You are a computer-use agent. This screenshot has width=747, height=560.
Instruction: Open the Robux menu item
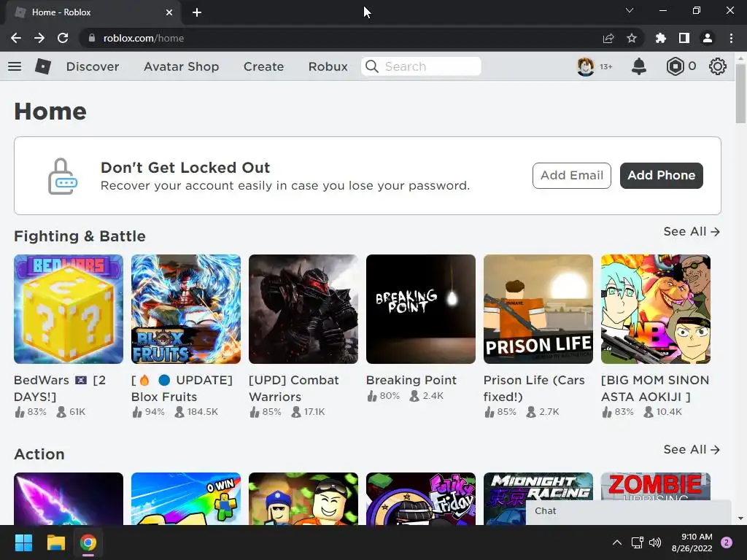click(x=328, y=66)
